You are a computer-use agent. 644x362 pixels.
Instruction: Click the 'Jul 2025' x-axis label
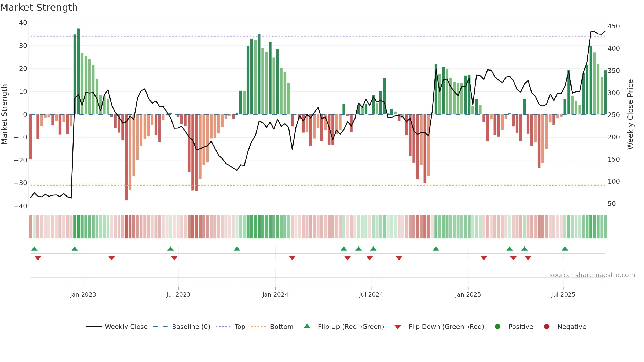click(563, 294)
